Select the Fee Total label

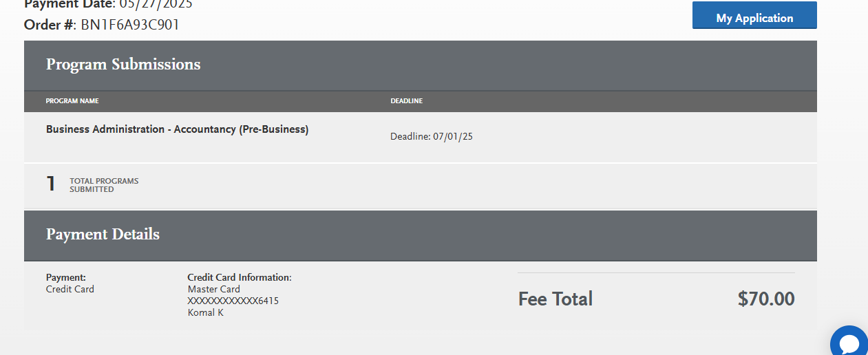click(x=555, y=299)
